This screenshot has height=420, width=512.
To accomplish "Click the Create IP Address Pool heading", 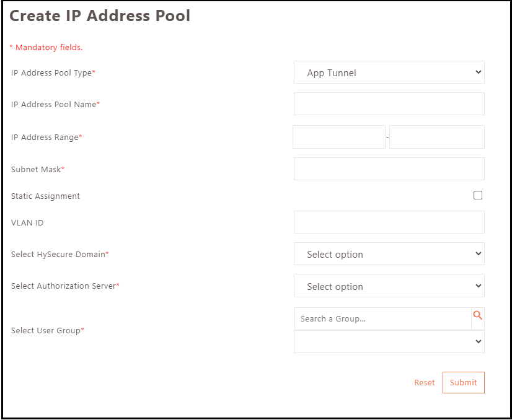I will pyautogui.click(x=100, y=16).
